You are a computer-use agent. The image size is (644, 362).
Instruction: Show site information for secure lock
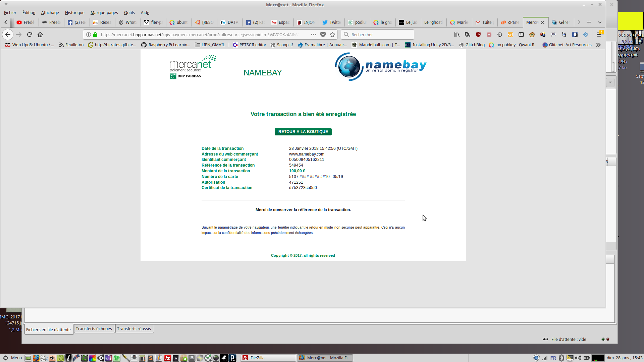click(x=95, y=35)
